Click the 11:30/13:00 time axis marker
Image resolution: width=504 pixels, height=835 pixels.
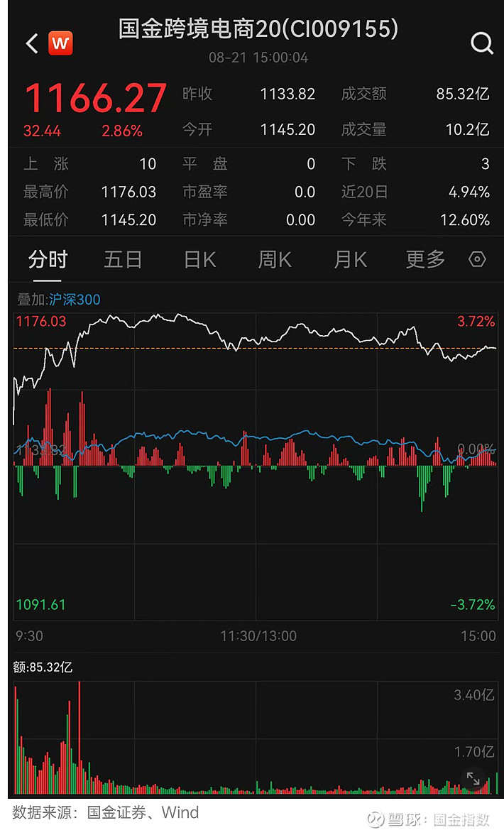click(x=258, y=635)
